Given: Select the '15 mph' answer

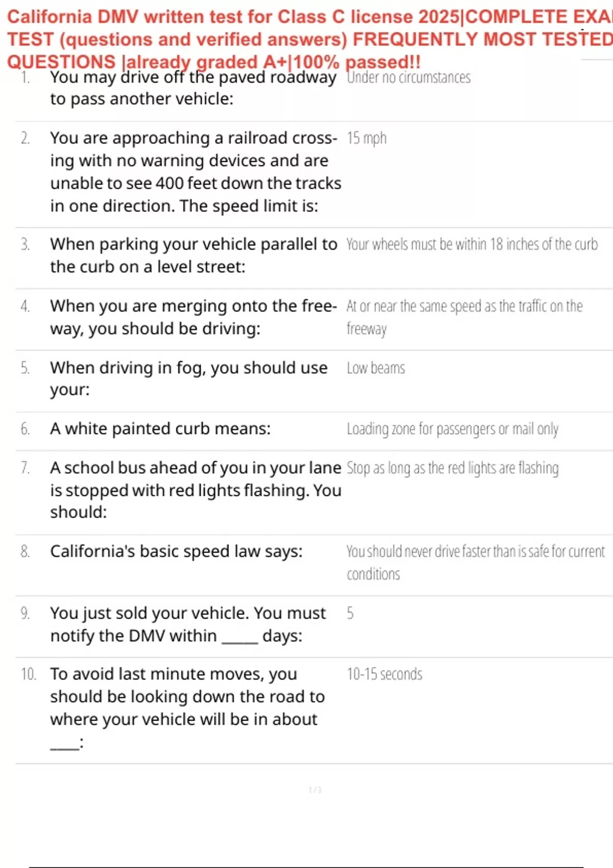Looking at the screenshot, I should [x=366, y=138].
